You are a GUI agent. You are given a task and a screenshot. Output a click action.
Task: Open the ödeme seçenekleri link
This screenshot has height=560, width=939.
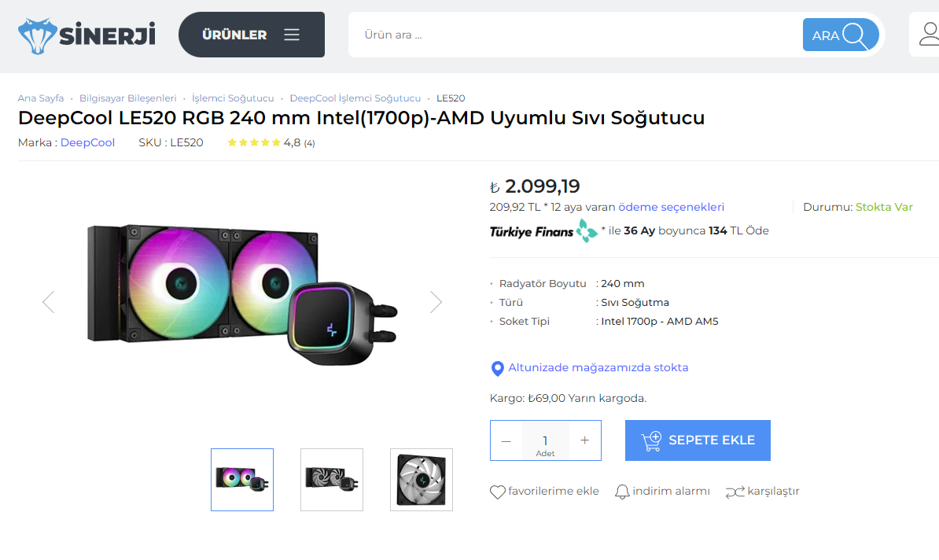[671, 208]
